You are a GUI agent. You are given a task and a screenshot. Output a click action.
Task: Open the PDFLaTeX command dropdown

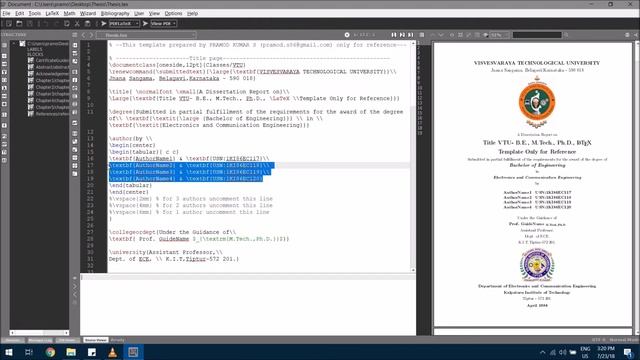(124, 24)
